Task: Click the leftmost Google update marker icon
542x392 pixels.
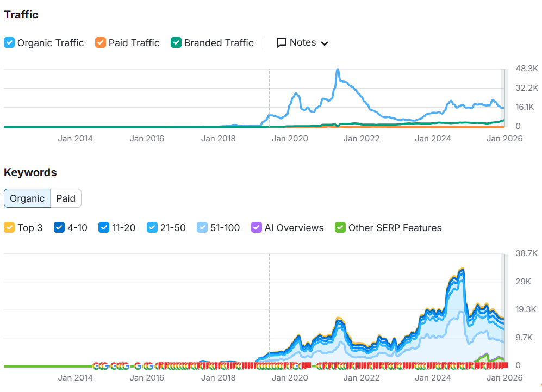Action: pos(96,366)
